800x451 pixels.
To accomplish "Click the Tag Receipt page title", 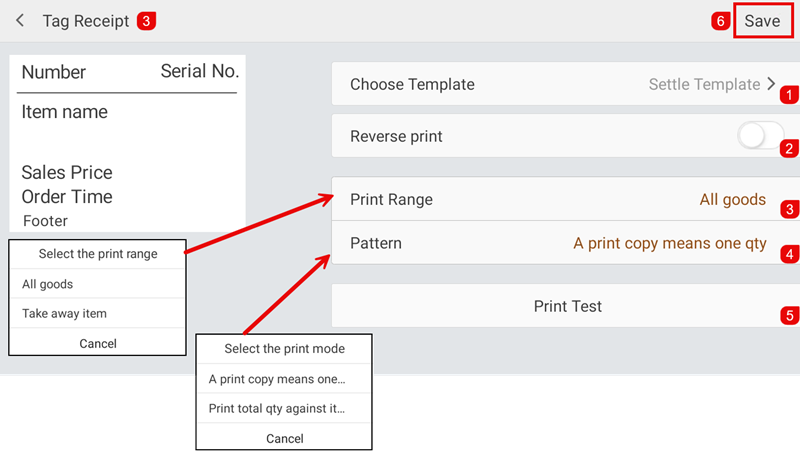I will (86, 21).
